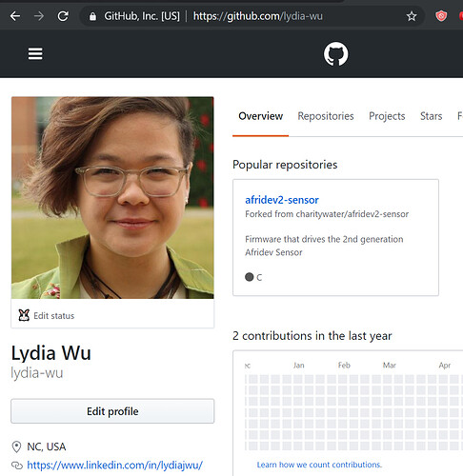Click the Edit status smiley icon
463x476 pixels.
tap(24, 315)
